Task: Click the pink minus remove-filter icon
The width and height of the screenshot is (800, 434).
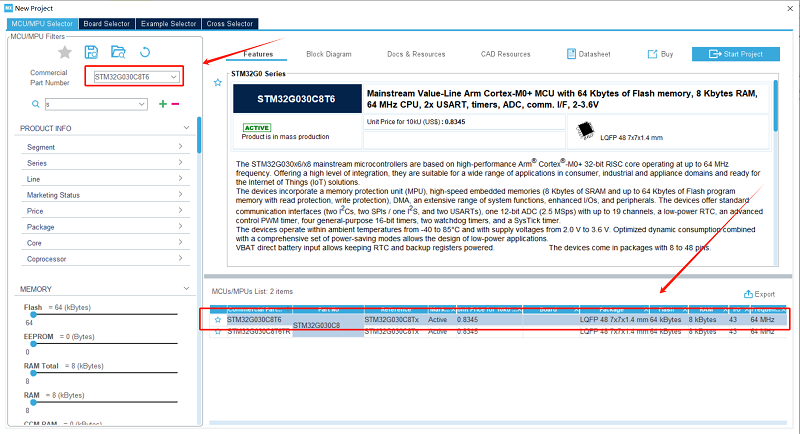Action: click(176, 104)
